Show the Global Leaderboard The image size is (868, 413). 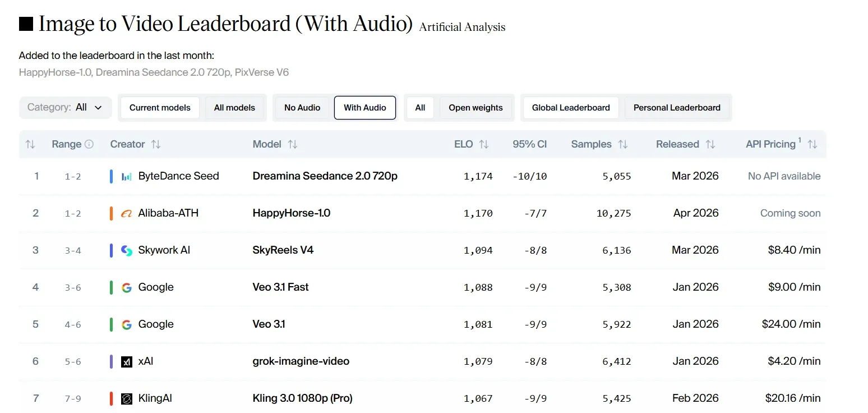(x=571, y=108)
